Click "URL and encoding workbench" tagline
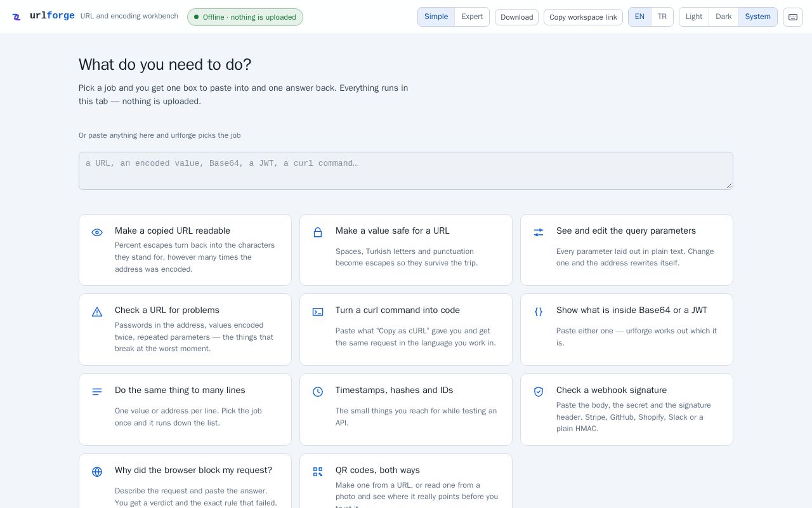 [129, 16]
